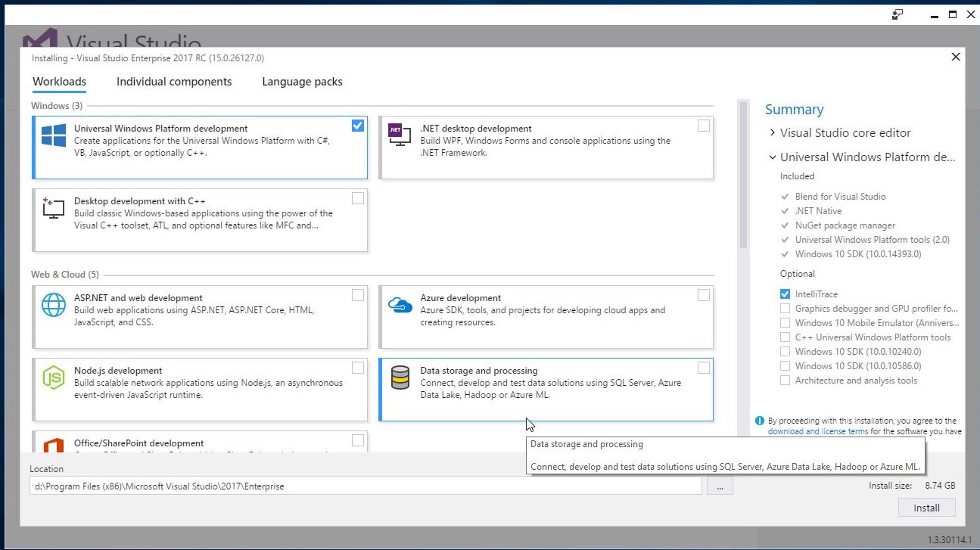Click Universal Windows Platform tools (2.0) entry

[x=873, y=240]
